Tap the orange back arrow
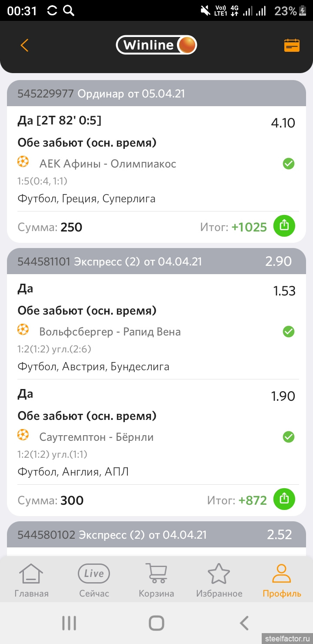Screen dimensions: 313x644 [24, 45]
